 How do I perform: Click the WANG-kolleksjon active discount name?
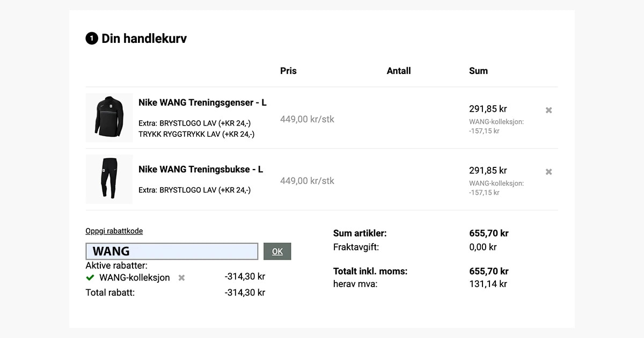click(x=135, y=278)
